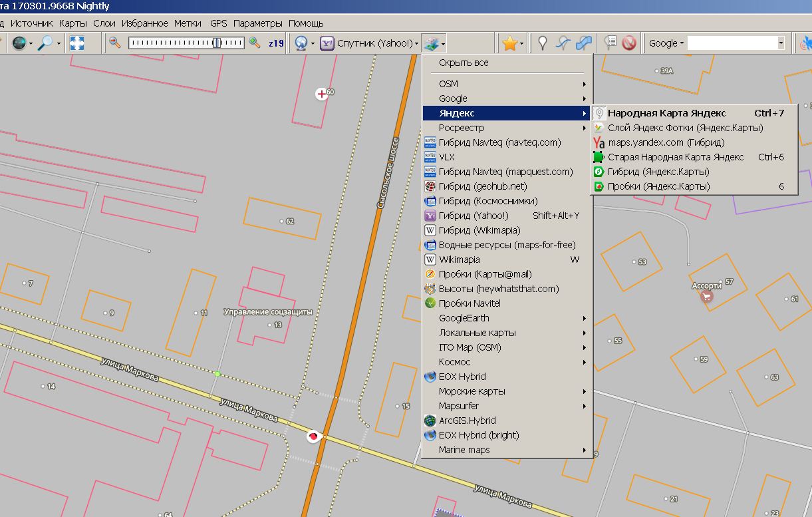Expand the Росреестр submenu
Screen dimensions: 812x517
click(x=462, y=128)
